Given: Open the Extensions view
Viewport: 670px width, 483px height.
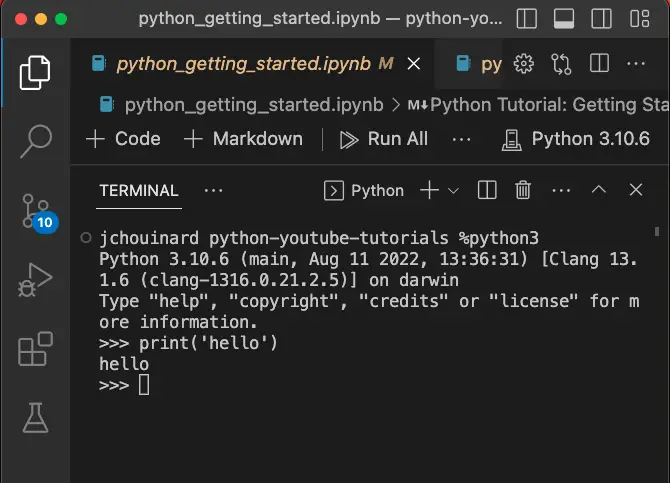Looking at the screenshot, I should 35,351.
